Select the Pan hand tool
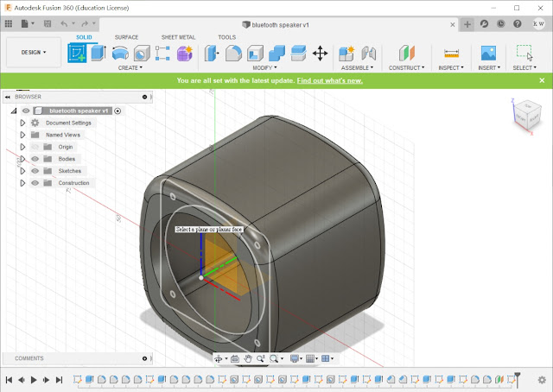The width and height of the screenshot is (553, 392). [x=248, y=359]
